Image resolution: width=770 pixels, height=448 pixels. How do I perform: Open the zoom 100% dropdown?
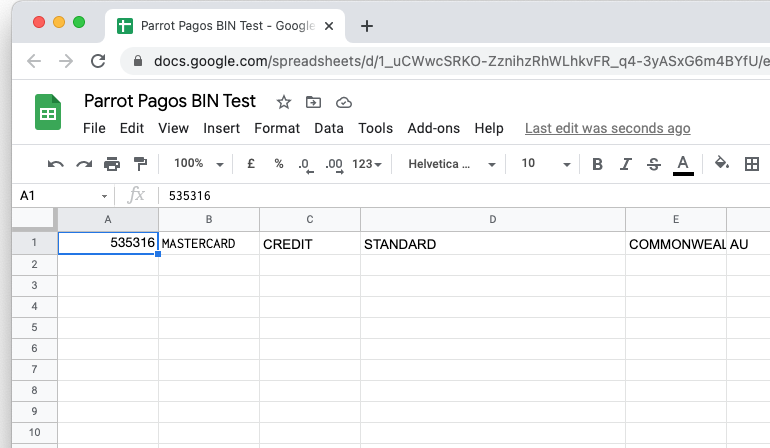(x=198, y=164)
